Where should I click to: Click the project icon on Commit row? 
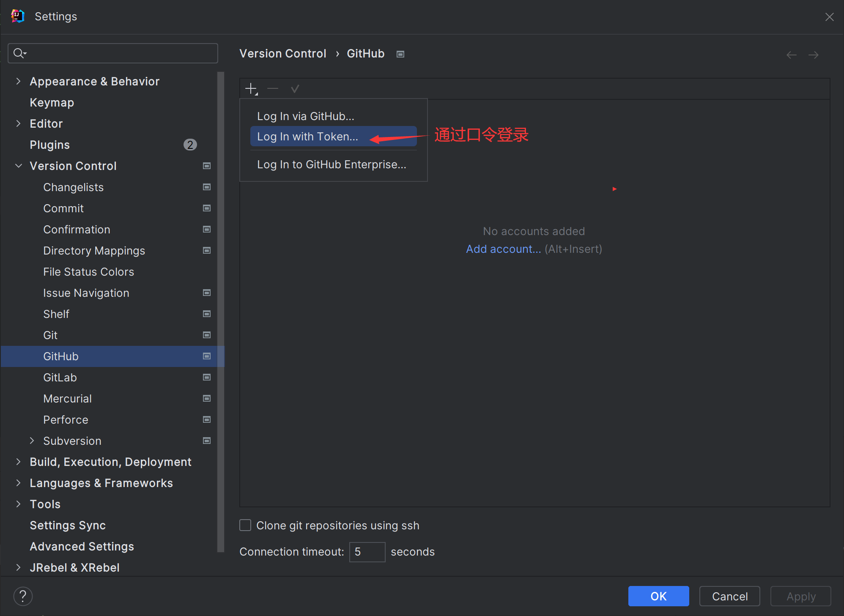tap(207, 208)
